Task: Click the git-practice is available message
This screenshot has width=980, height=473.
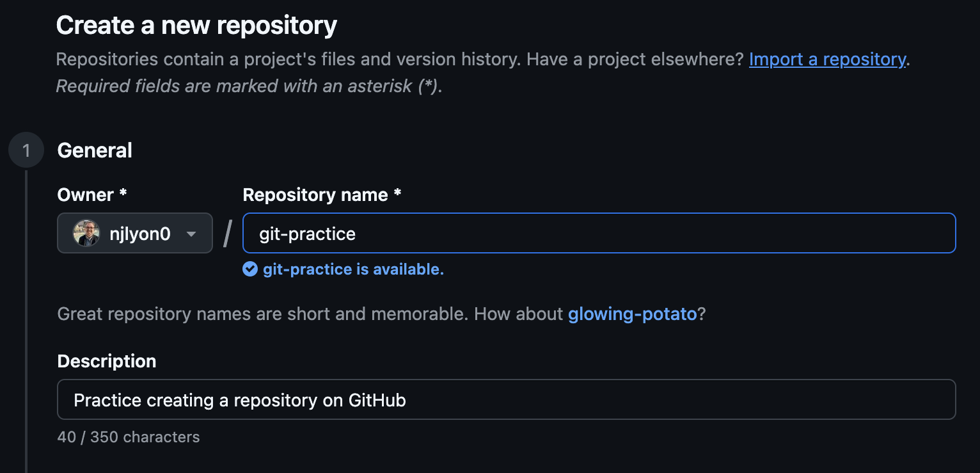Action: pyautogui.click(x=353, y=269)
